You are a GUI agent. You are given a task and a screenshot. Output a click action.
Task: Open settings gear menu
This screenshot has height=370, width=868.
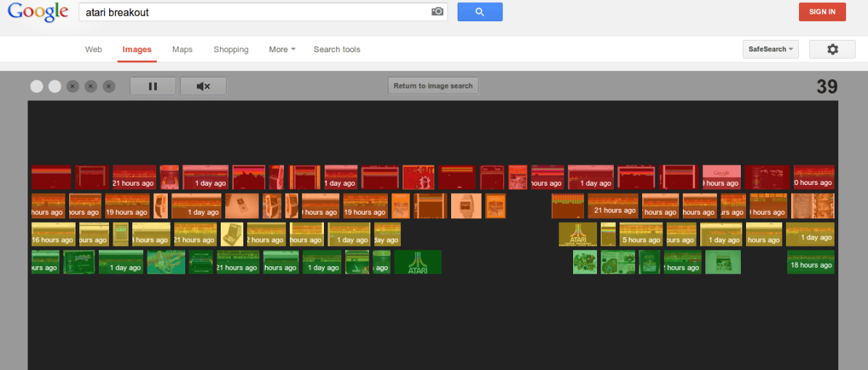pos(832,49)
